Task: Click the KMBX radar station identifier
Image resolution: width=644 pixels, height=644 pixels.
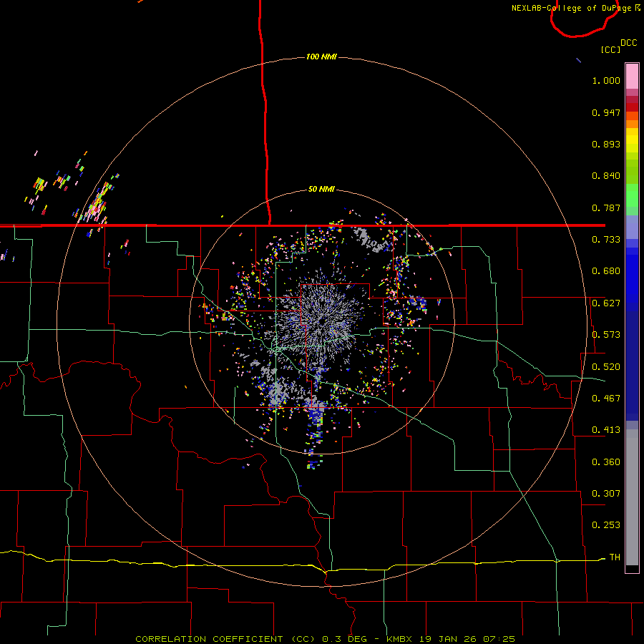Action: 399,639
